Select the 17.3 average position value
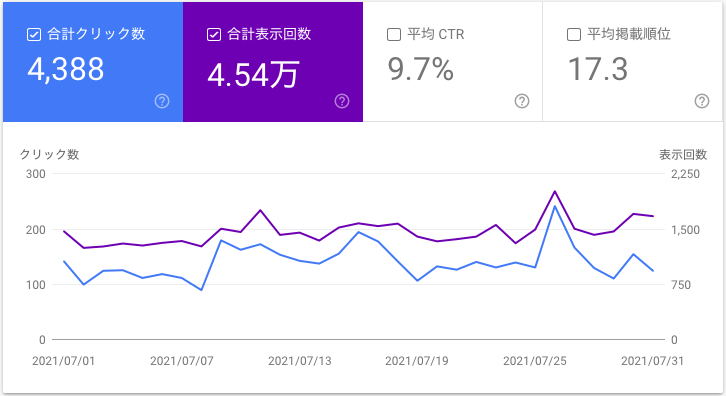 pos(598,69)
